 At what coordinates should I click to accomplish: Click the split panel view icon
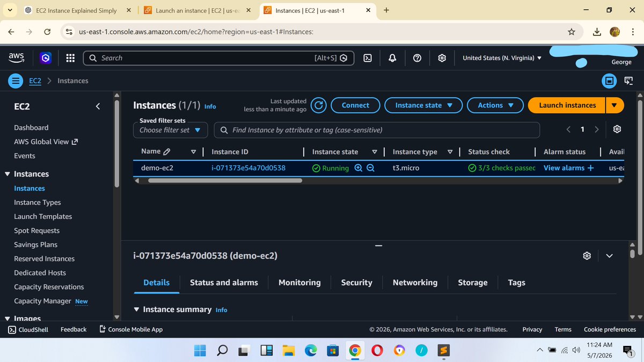pyautogui.click(x=609, y=81)
